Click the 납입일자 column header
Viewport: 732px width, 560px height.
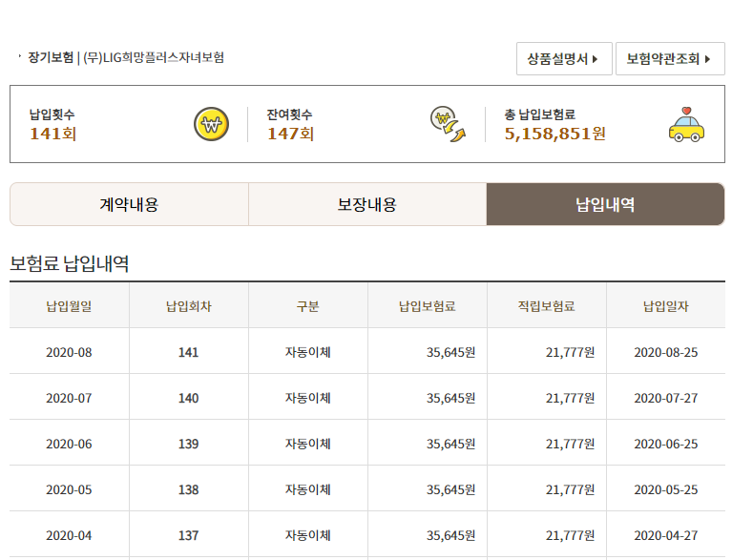click(x=666, y=306)
